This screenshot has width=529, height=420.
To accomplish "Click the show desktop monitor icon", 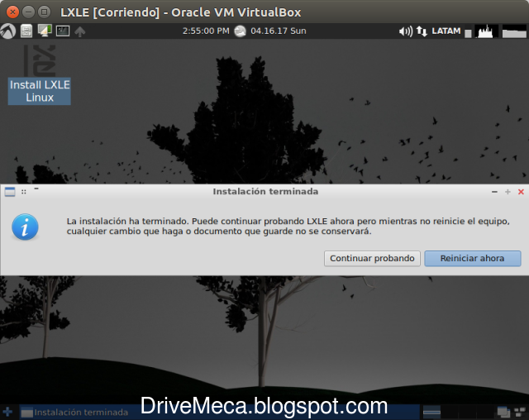I will [45, 31].
